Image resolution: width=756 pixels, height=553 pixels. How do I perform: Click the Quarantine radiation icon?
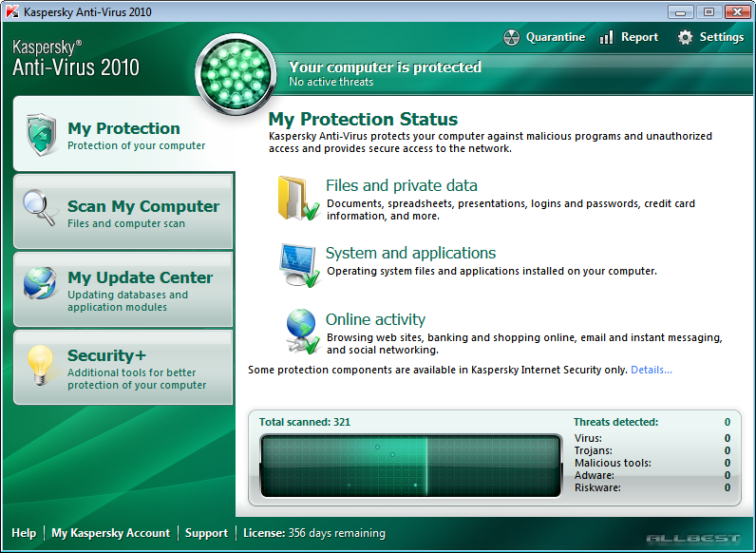pos(512,38)
